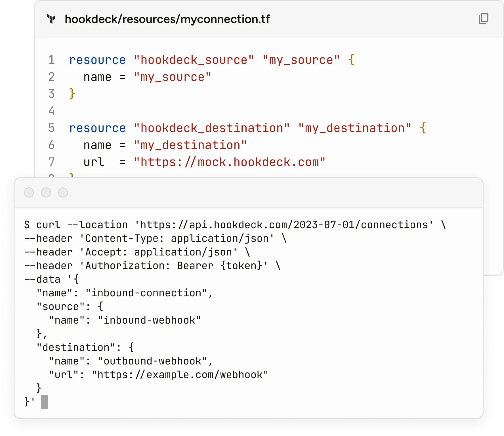
Task: Click the Content-Type header line
Action: [x=156, y=238]
